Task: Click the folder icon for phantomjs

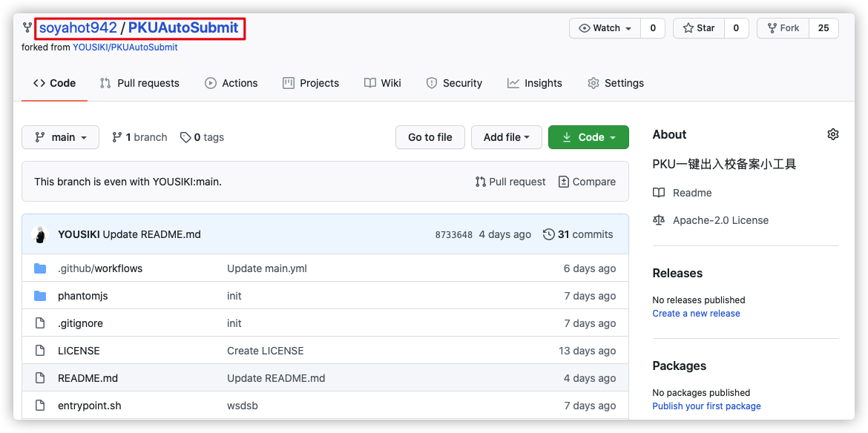Action: [x=40, y=296]
